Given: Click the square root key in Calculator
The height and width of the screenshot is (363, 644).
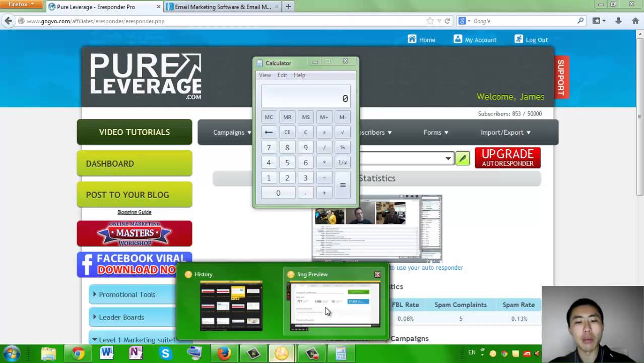Looking at the screenshot, I should click(342, 132).
